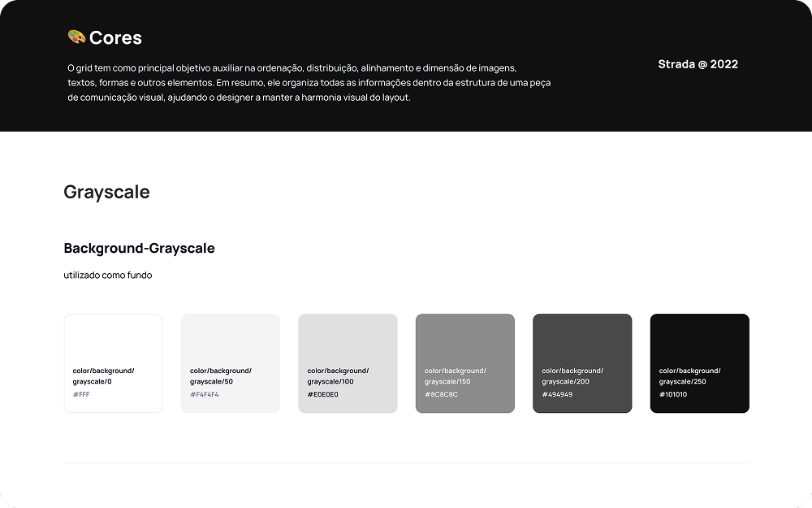Image resolution: width=812 pixels, height=508 pixels.
Task: Select the grayscale/200 dark gray swatch
Action: [582, 363]
